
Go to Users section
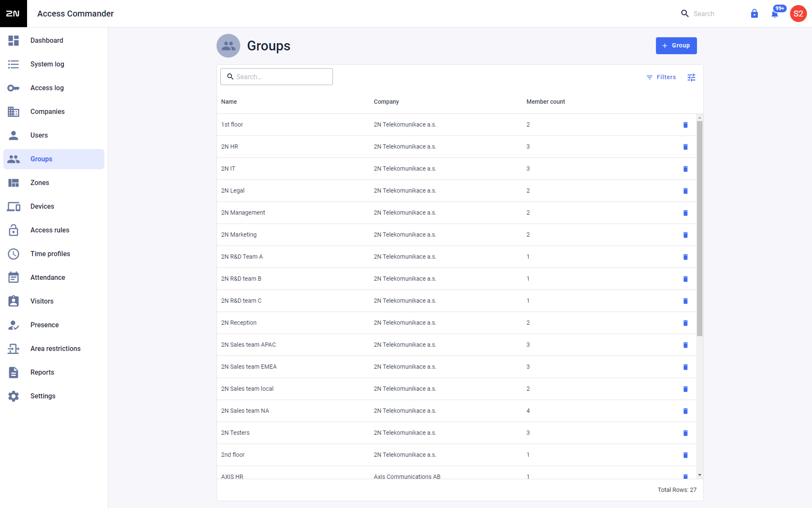pos(54,135)
